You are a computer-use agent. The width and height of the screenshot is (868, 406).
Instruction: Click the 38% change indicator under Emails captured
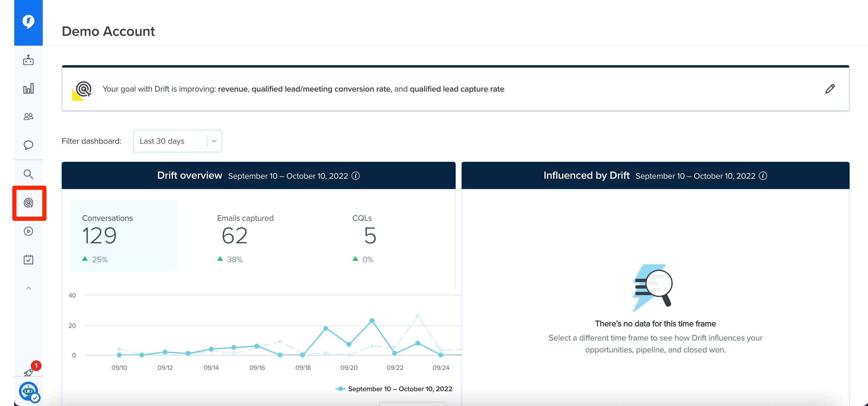click(230, 260)
